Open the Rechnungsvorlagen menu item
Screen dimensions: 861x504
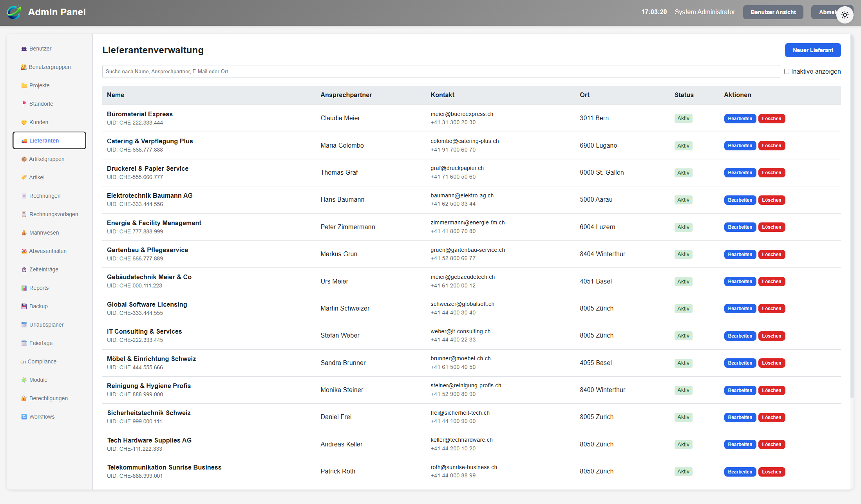(x=53, y=214)
